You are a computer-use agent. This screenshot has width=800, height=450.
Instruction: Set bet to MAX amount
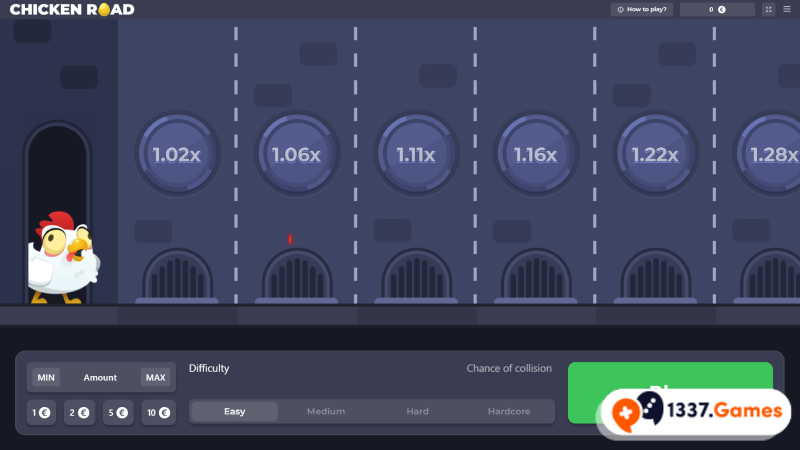pos(155,377)
